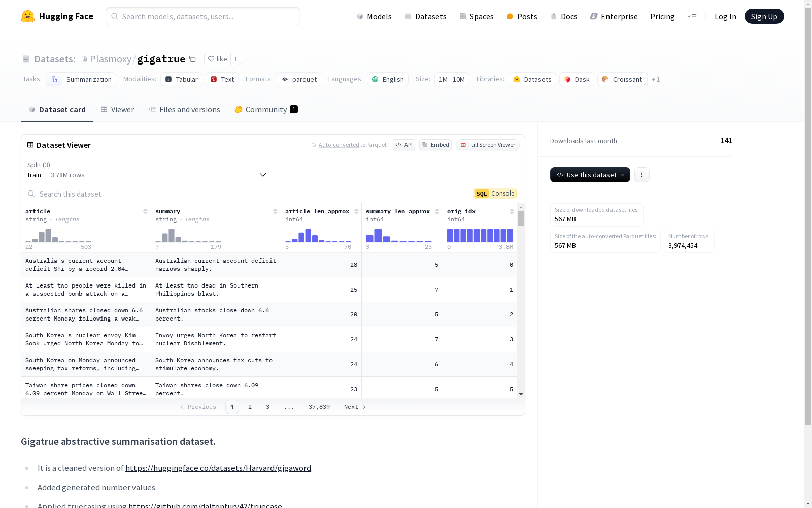
Task: Click the dataset table vertical scrollbar thumb
Action: (521, 218)
